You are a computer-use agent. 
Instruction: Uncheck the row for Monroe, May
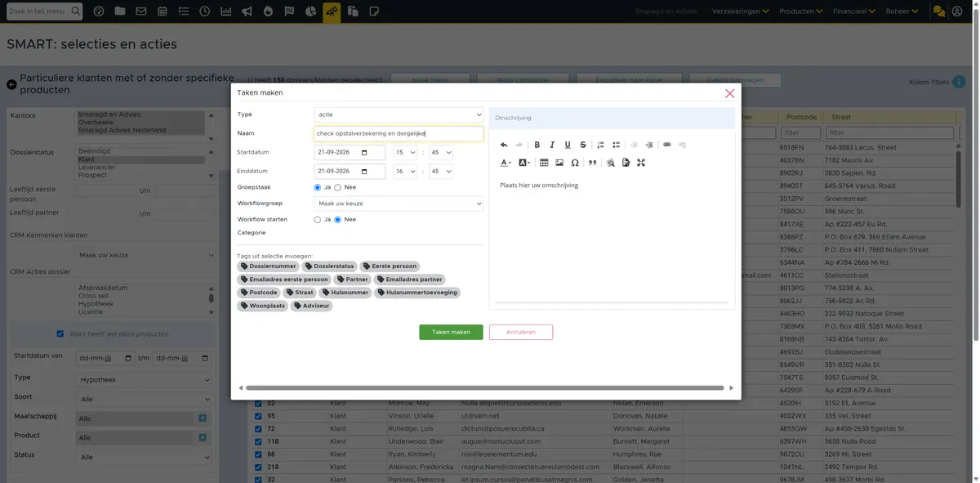point(258,404)
